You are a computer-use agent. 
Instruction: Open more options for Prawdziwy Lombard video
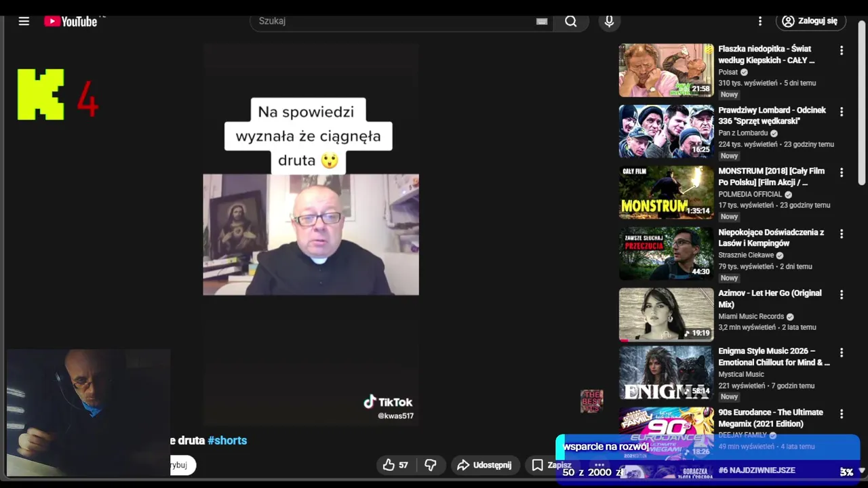click(x=842, y=111)
